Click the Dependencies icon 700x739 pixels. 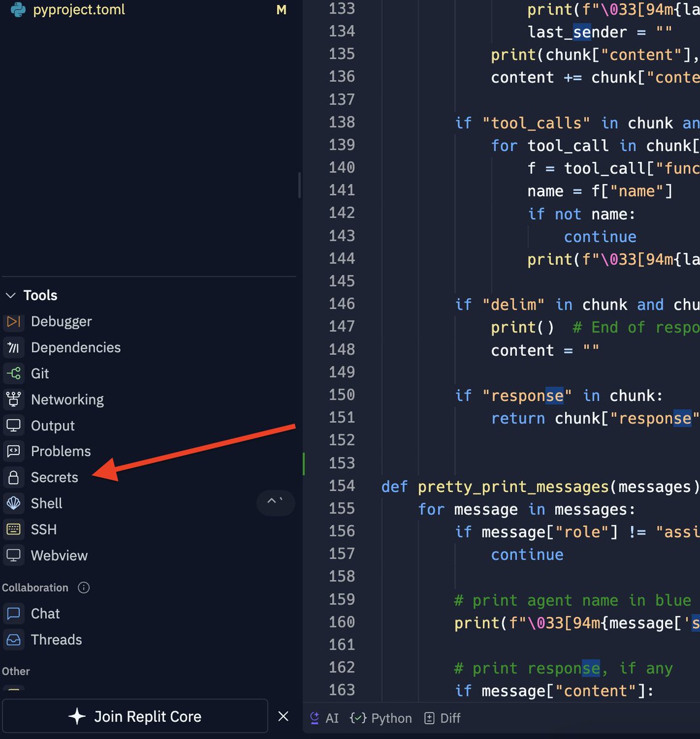click(x=14, y=347)
